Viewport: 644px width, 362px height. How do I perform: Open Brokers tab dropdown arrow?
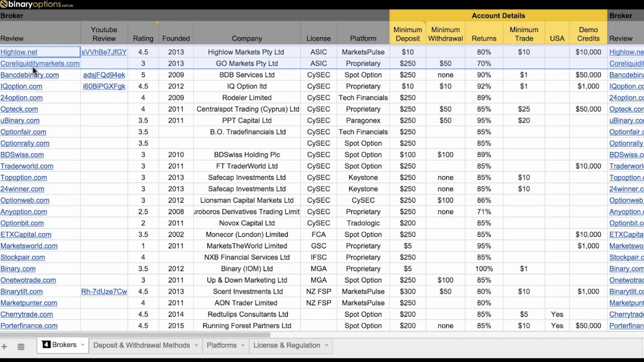tap(83, 345)
